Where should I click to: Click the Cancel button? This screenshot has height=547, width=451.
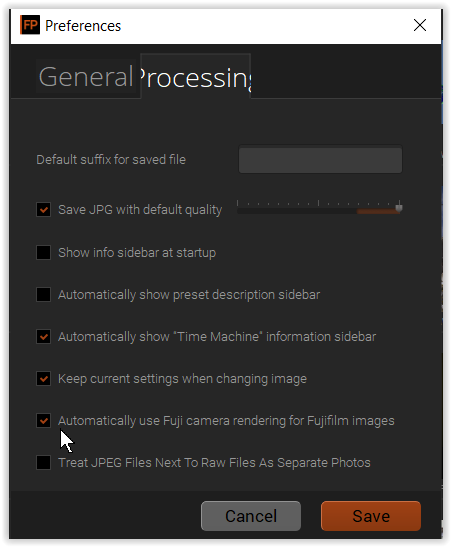(x=251, y=516)
